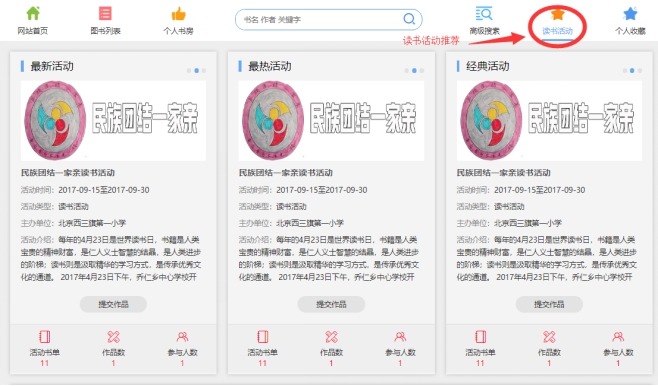Click the 经典活动 section heading
Image resolution: width=658 pixels, height=386 pixels.
(488, 66)
